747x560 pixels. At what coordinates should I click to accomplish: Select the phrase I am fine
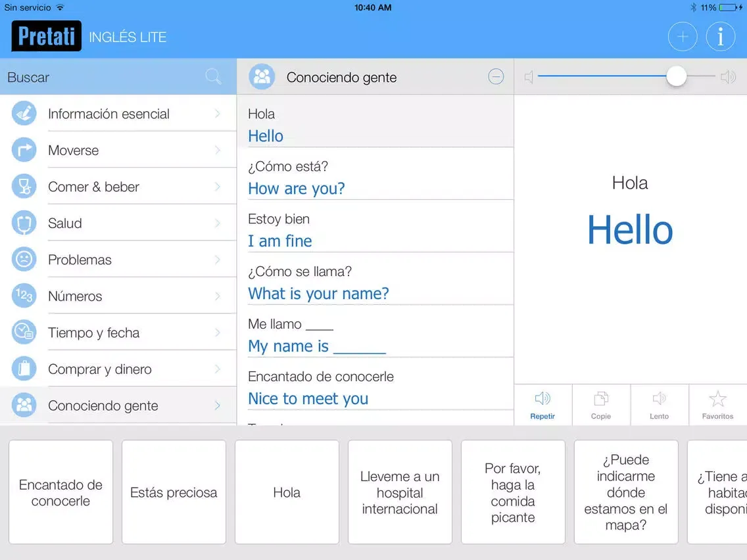375,226
